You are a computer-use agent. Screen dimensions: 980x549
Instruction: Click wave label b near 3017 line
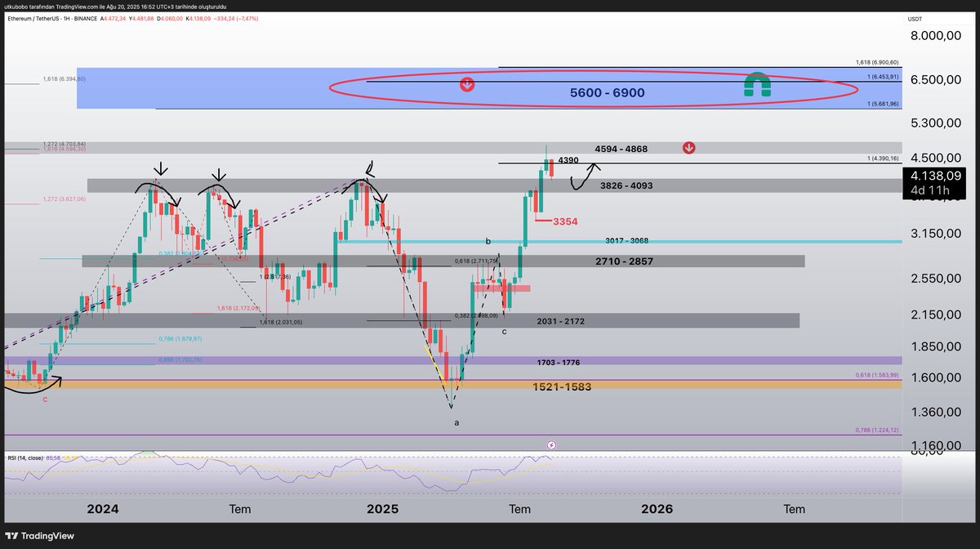tap(488, 242)
